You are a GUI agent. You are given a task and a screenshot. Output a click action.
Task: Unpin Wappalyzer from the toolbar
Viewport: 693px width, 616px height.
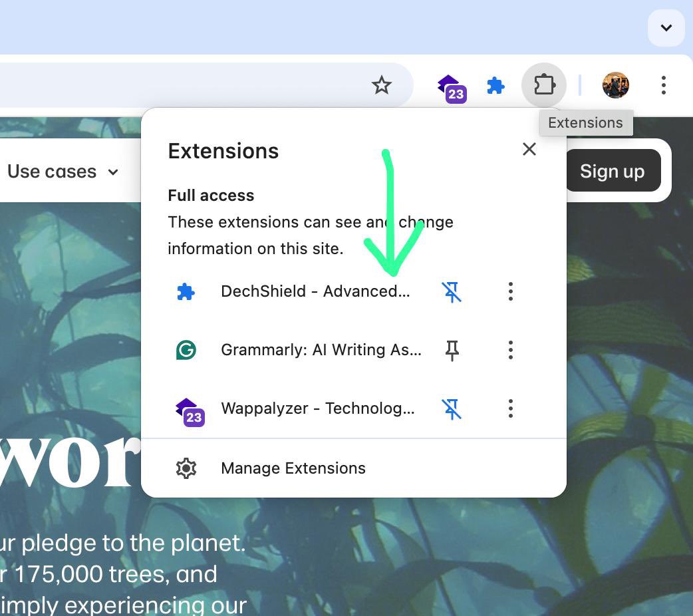click(x=452, y=408)
